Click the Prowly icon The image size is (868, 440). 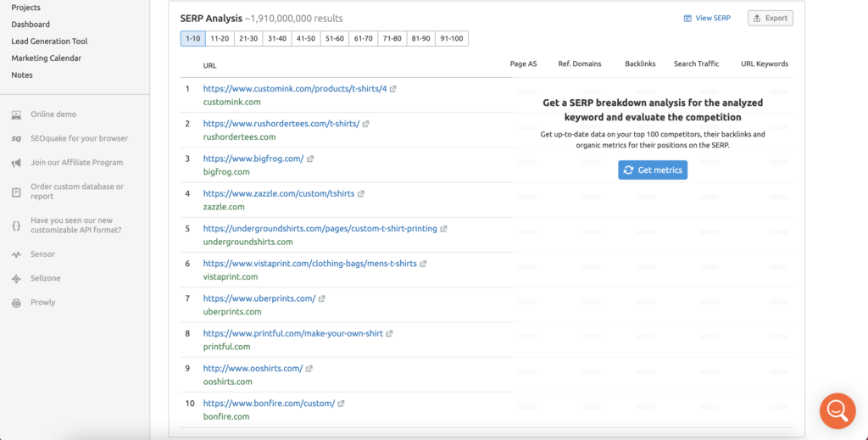click(17, 303)
